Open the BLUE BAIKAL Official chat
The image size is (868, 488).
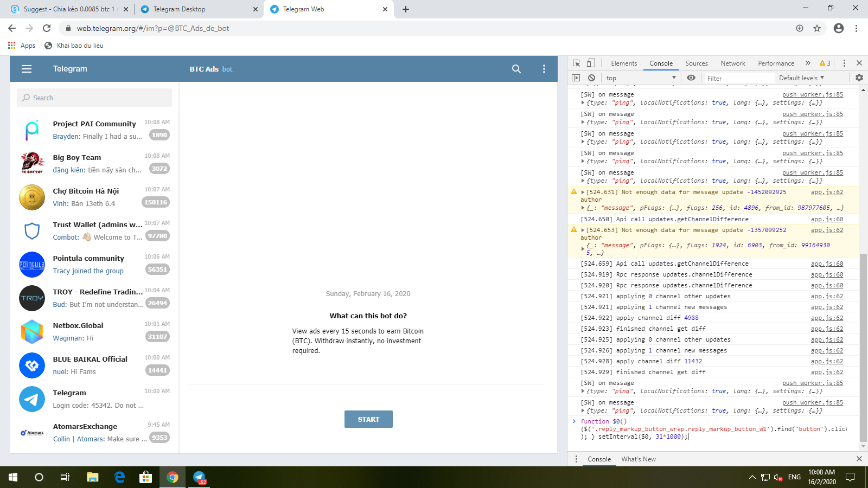click(x=94, y=365)
